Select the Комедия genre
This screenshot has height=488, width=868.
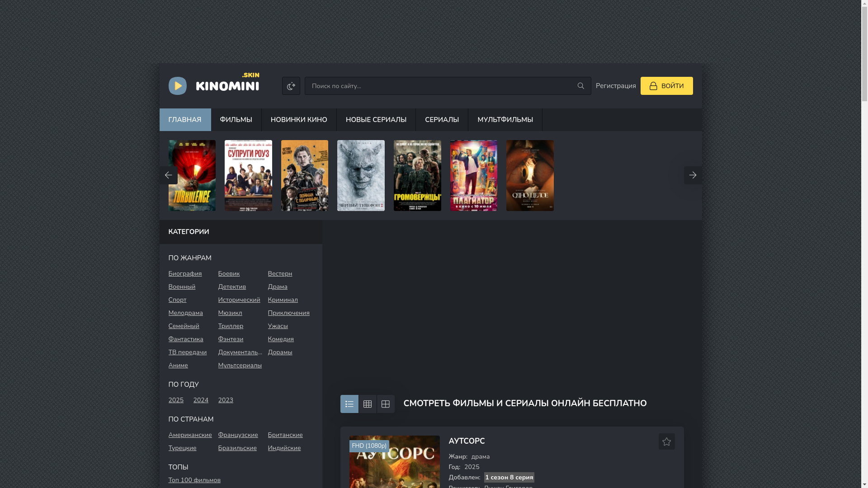(281, 339)
